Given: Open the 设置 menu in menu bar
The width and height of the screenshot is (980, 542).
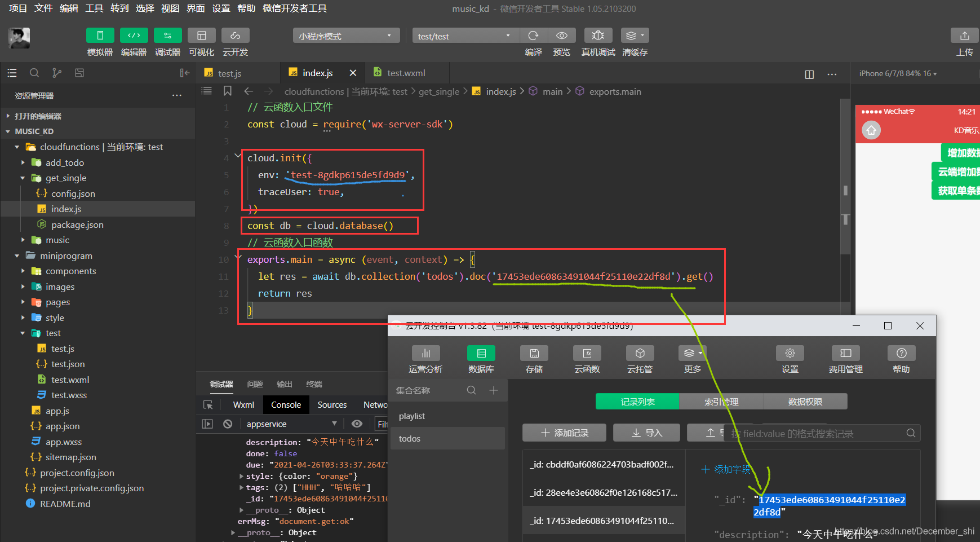Looking at the screenshot, I should click(221, 8).
